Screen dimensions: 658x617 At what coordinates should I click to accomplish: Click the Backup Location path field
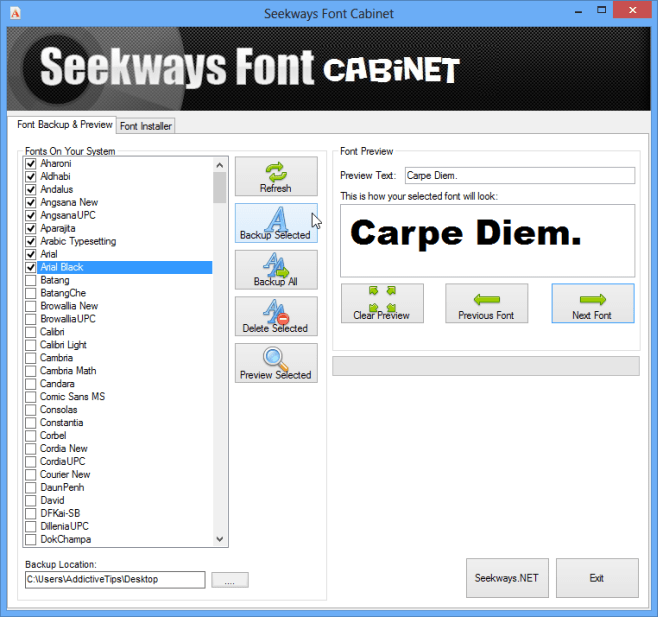(115, 580)
